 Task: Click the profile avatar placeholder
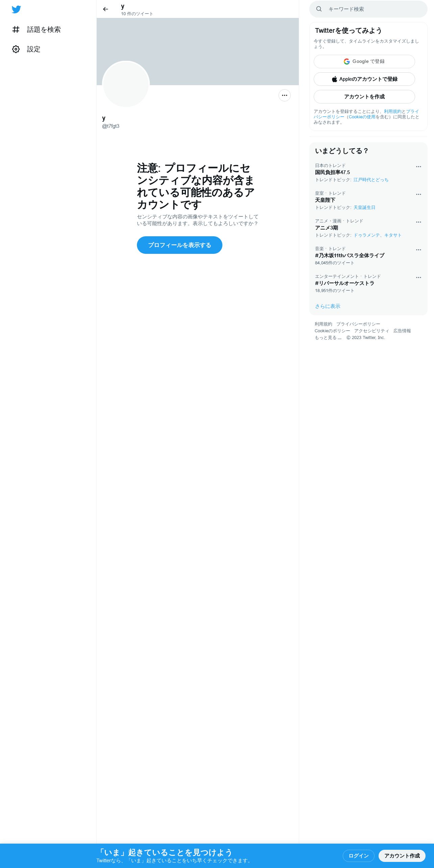point(126,84)
